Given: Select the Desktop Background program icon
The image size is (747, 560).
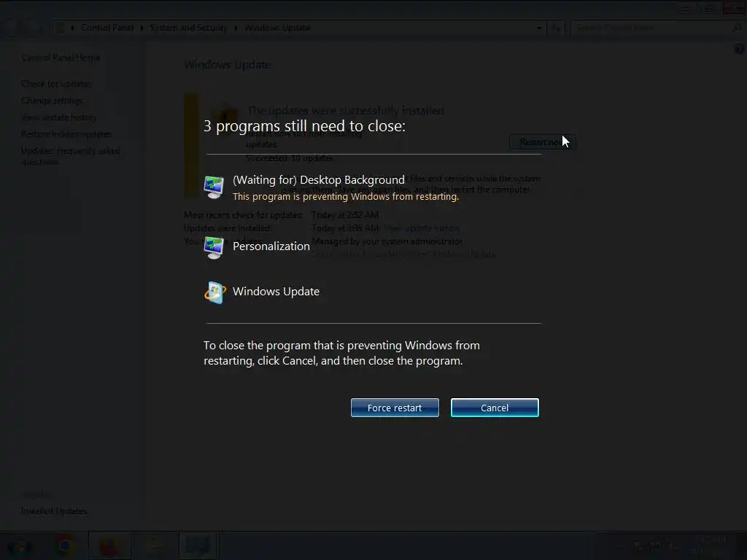Looking at the screenshot, I should [x=214, y=186].
